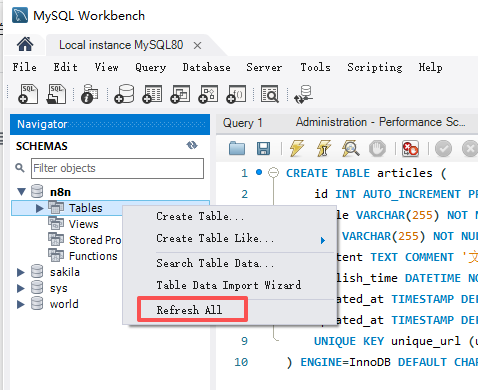
Task: Switch to Administration - Performance Schema tab
Action: pos(380,122)
